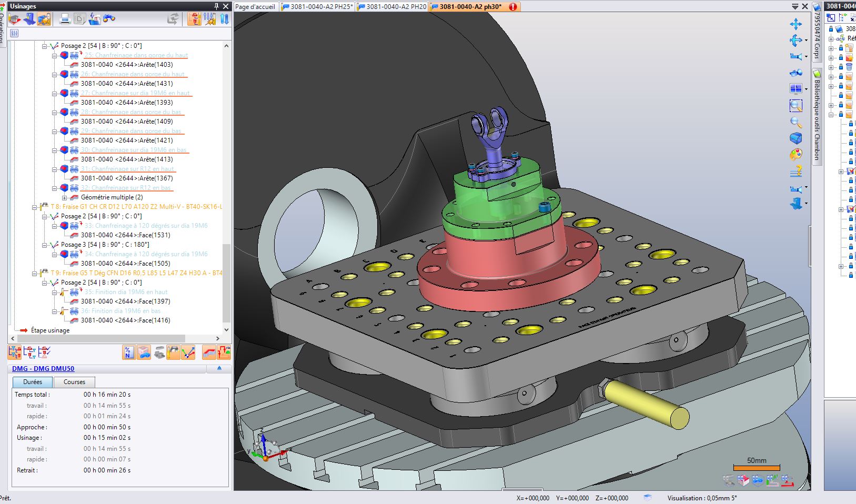
Task: Select operation 35: Finition dia 19M6 en haut
Action: 126,292
